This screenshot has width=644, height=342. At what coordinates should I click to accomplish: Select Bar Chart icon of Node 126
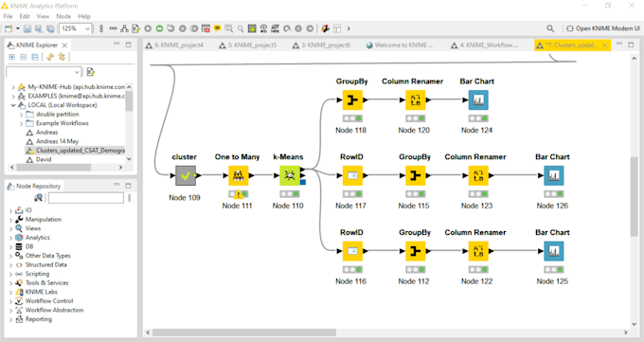click(x=554, y=175)
